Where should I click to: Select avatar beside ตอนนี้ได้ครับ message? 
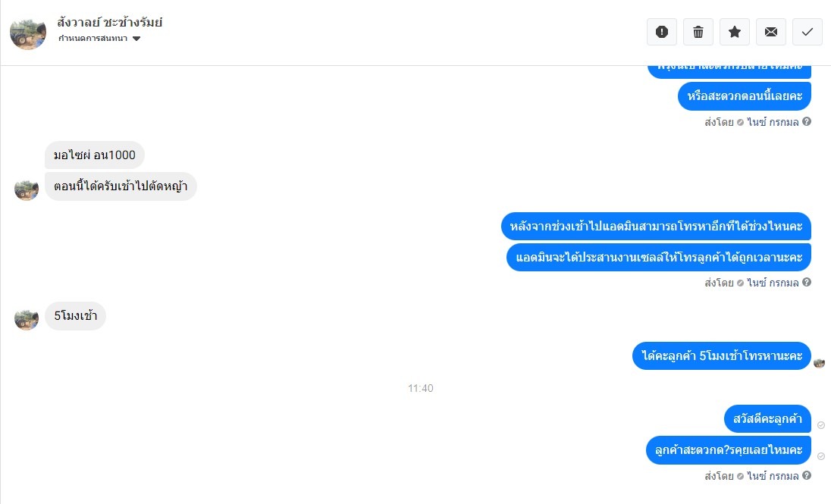[x=27, y=189]
